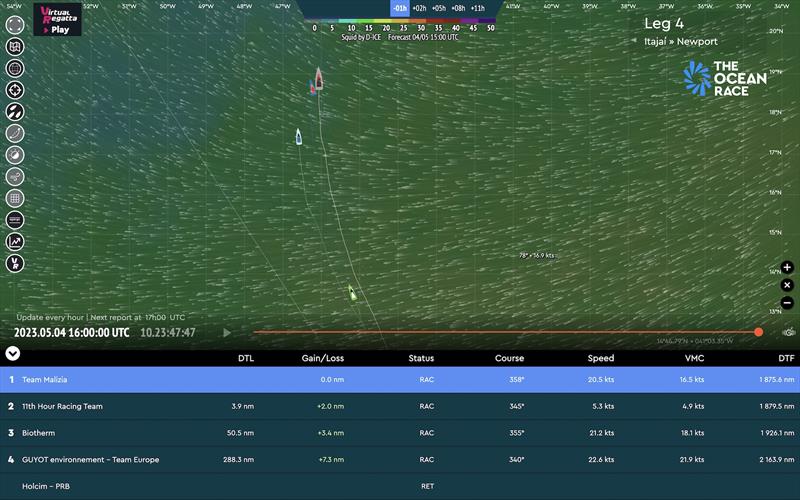Click the X reset zoom button
The height and width of the screenshot is (500, 800).
787,285
